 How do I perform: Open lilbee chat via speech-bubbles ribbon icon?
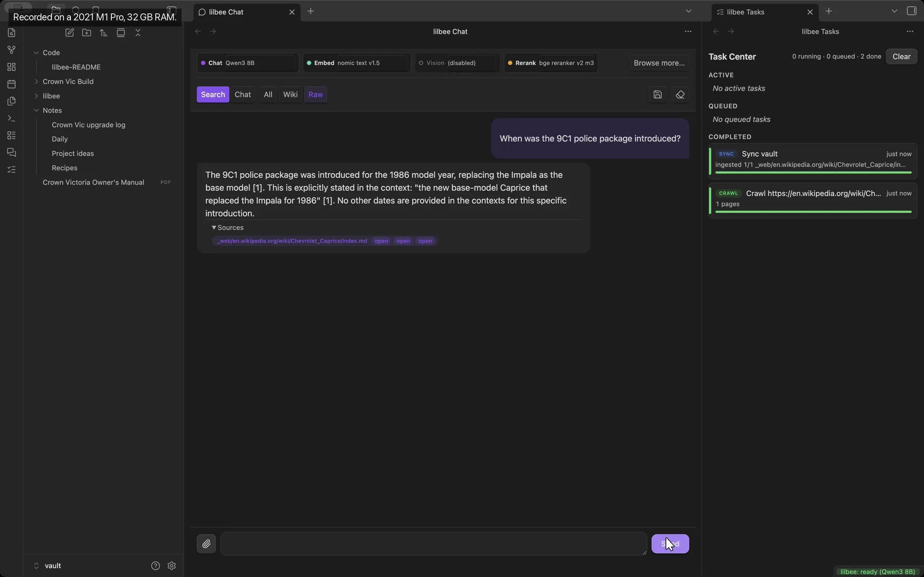tap(12, 152)
